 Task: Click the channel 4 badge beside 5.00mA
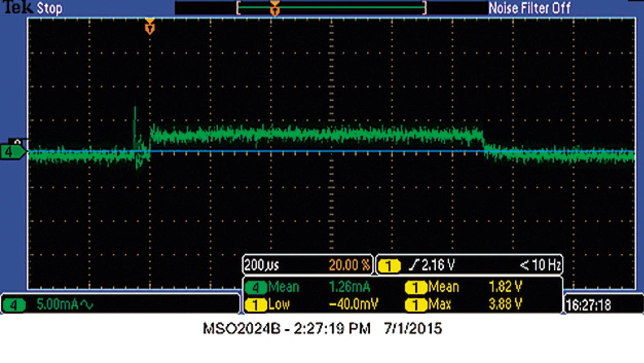14,305
